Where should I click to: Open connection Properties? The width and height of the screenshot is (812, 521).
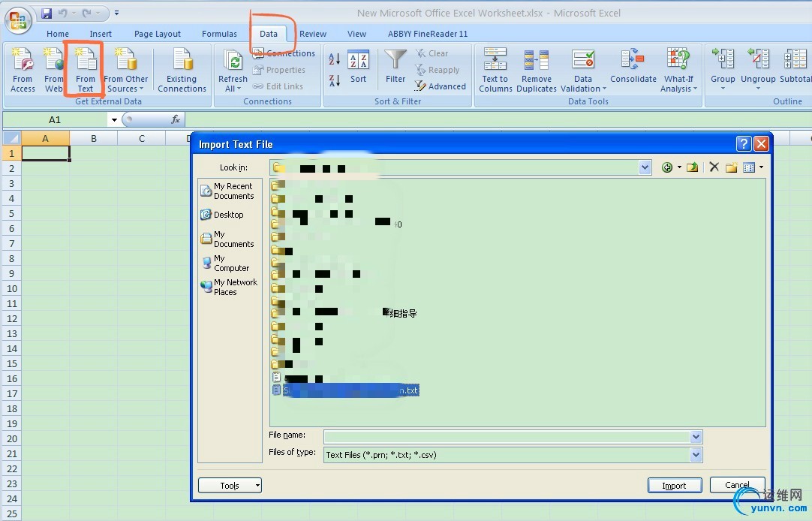(x=279, y=70)
